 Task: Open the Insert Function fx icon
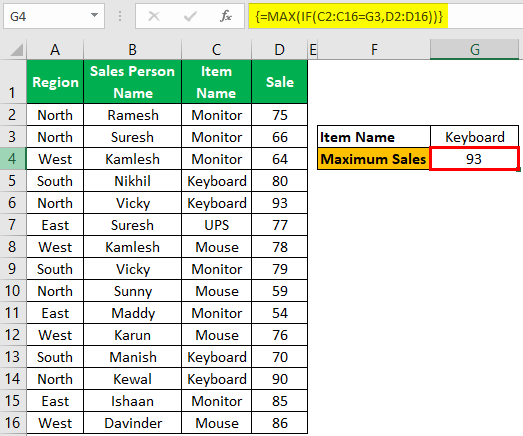(x=226, y=16)
